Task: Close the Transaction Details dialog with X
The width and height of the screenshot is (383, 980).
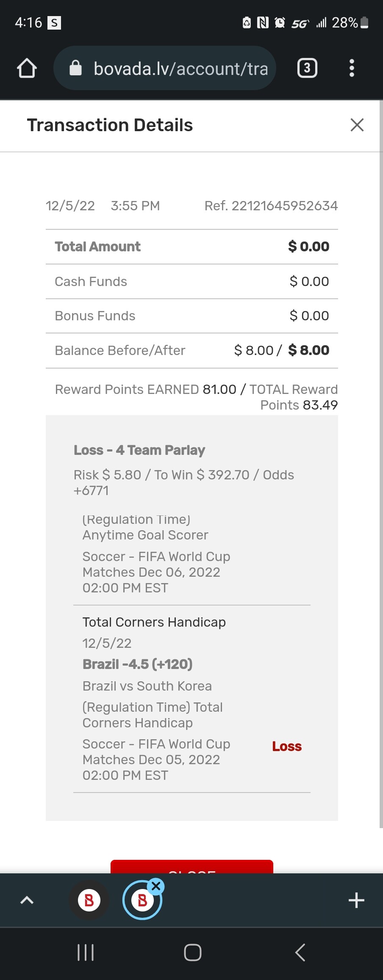Action: tap(357, 125)
